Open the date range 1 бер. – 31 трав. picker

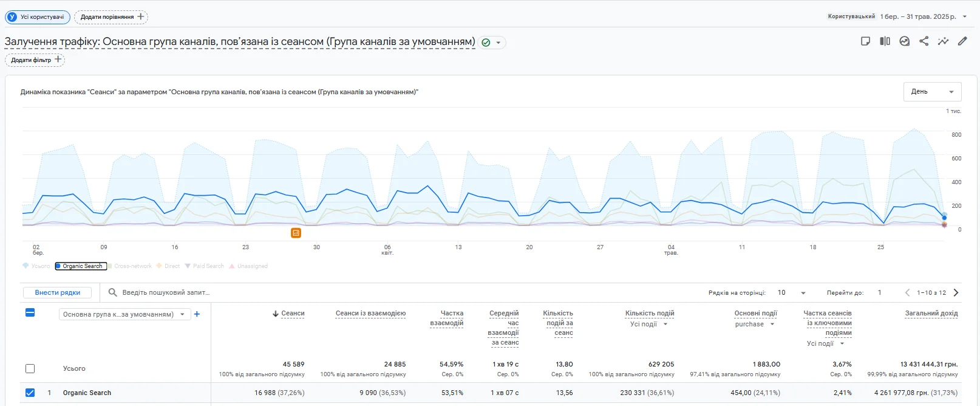coord(923,16)
